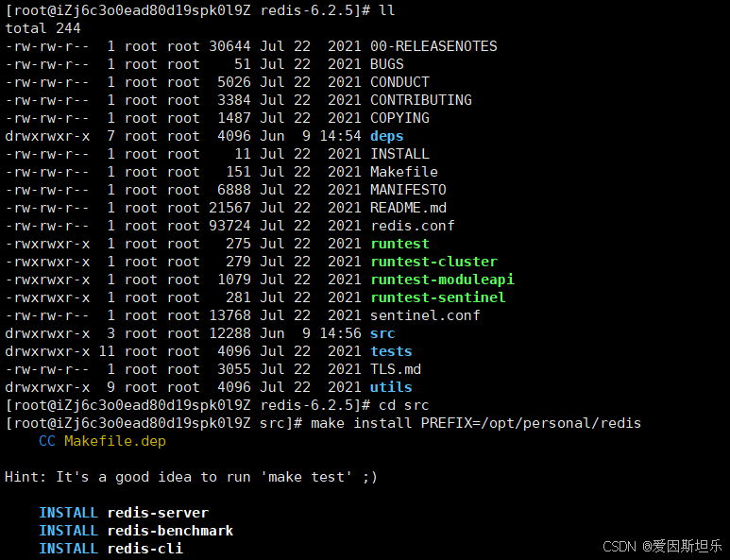730x560 pixels.
Task: Click the redis-cli install line
Action: pyautogui.click(x=110, y=549)
